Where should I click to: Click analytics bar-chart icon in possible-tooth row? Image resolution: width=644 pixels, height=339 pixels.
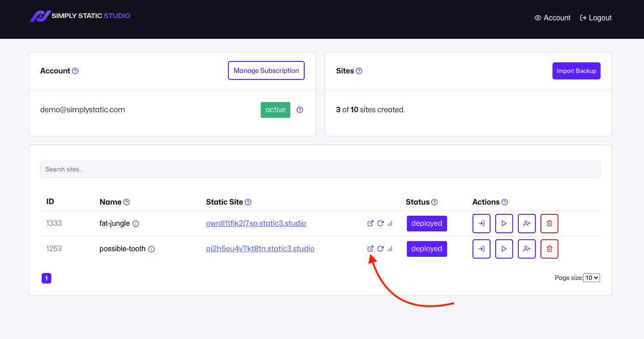click(390, 249)
